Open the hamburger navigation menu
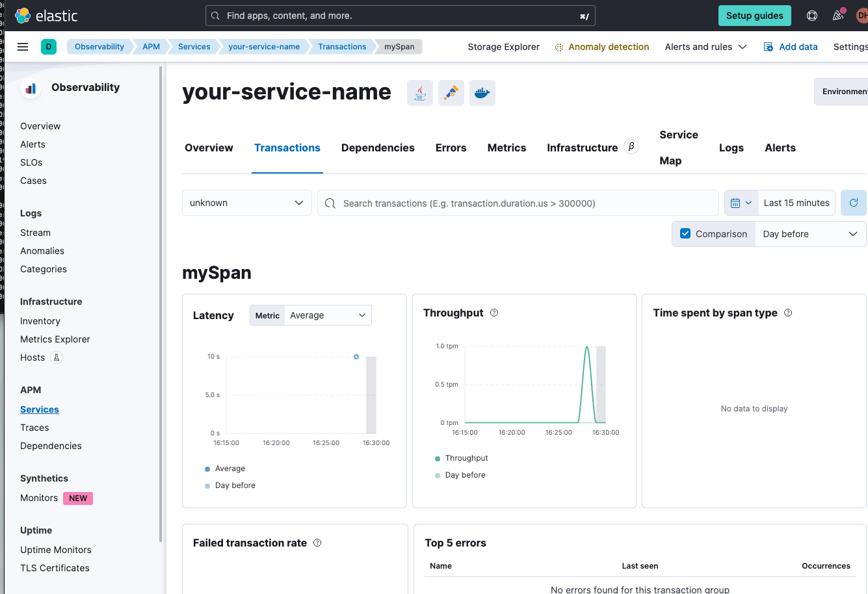The height and width of the screenshot is (594, 868). [x=23, y=47]
